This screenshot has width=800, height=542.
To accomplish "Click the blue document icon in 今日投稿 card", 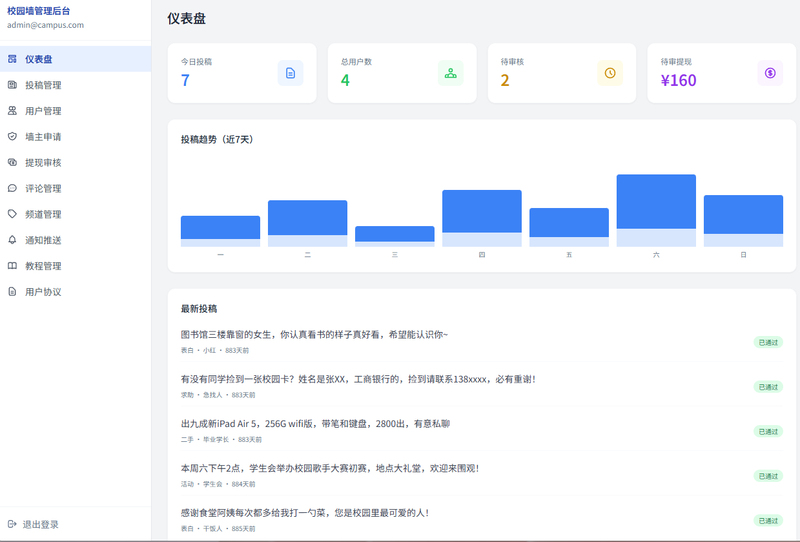I will point(290,73).
